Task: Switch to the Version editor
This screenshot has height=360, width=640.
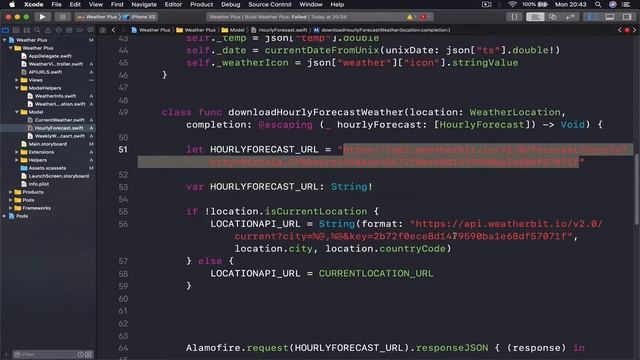Action: pos(570,17)
